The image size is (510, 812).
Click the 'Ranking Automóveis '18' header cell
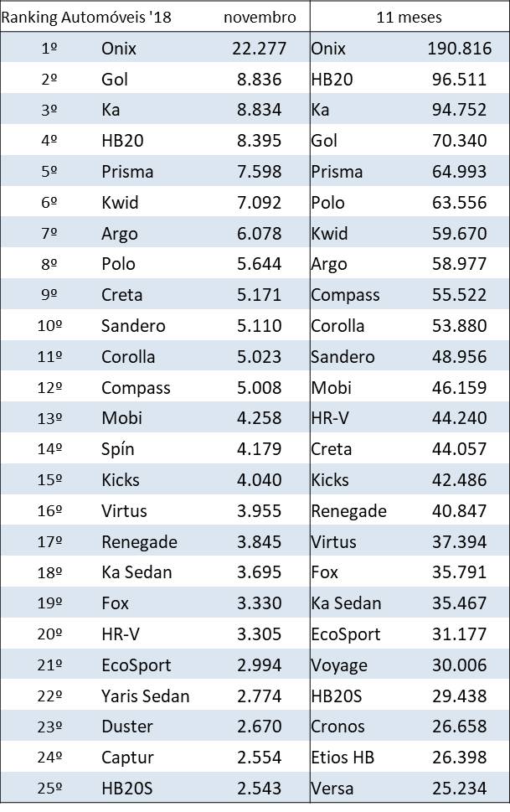click(x=86, y=17)
